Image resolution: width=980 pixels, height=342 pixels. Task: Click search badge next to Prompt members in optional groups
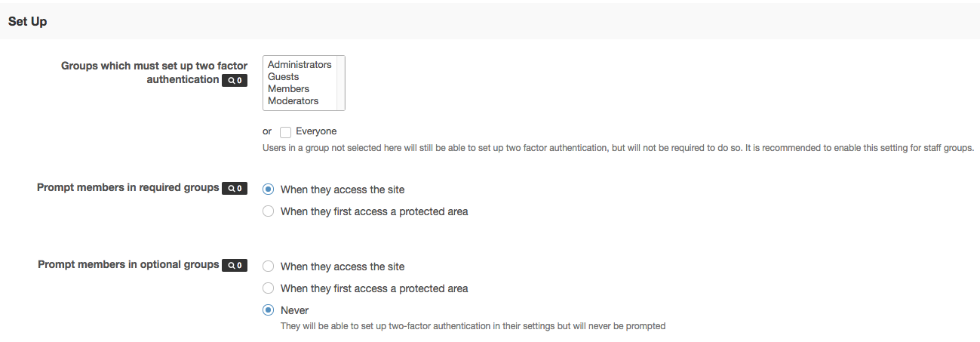click(234, 266)
